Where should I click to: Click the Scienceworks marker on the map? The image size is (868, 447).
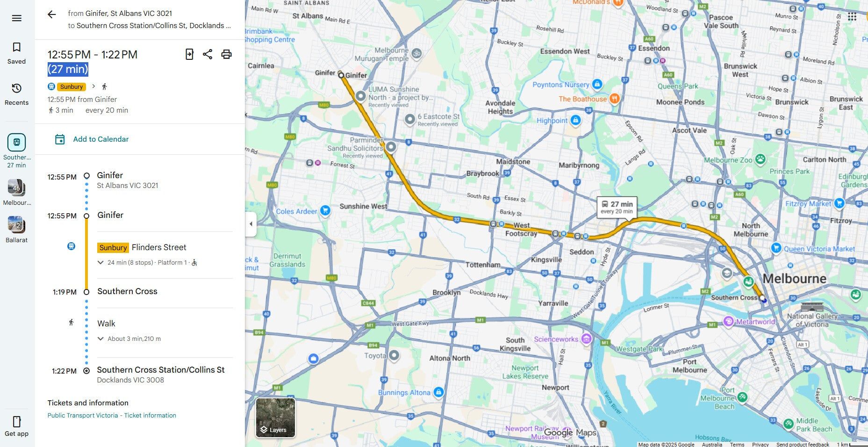587,339
